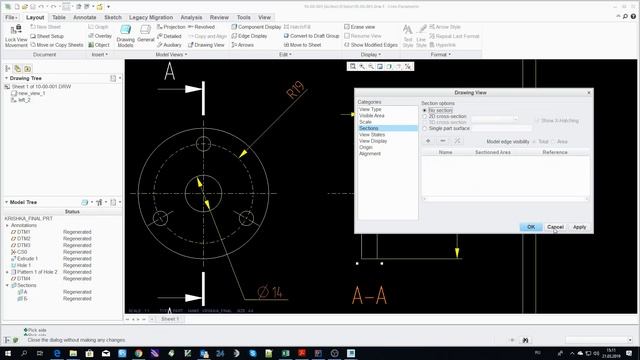Click OK in Drawing View dialog
The image size is (640, 360).
click(531, 227)
